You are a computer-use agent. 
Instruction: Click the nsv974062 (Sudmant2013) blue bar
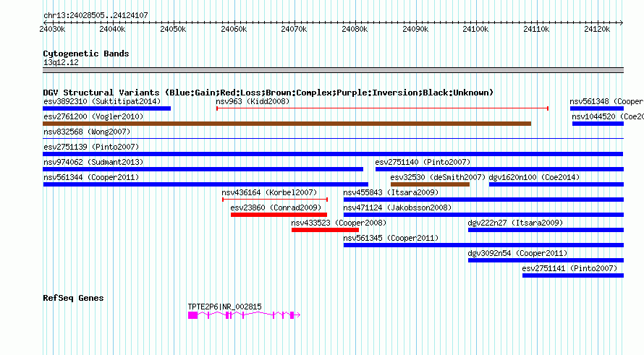pos(203,169)
